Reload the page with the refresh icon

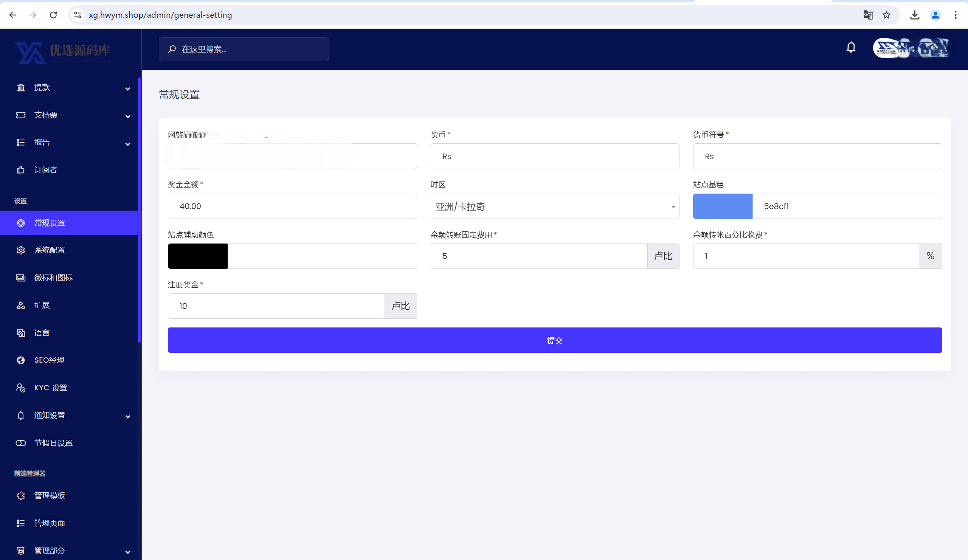click(x=53, y=15)
